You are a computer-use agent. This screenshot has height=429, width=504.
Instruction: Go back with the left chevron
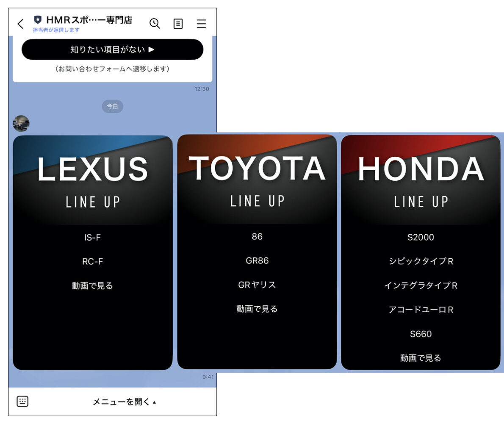coord(21,23)
